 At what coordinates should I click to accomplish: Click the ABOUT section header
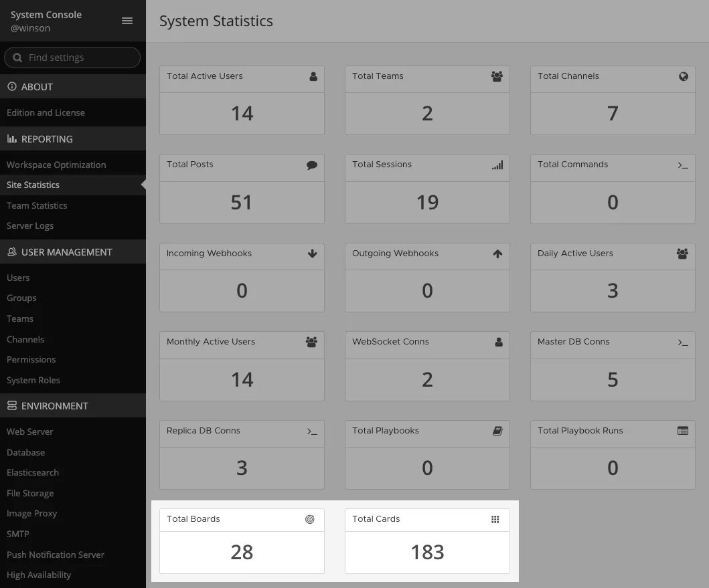73,86
